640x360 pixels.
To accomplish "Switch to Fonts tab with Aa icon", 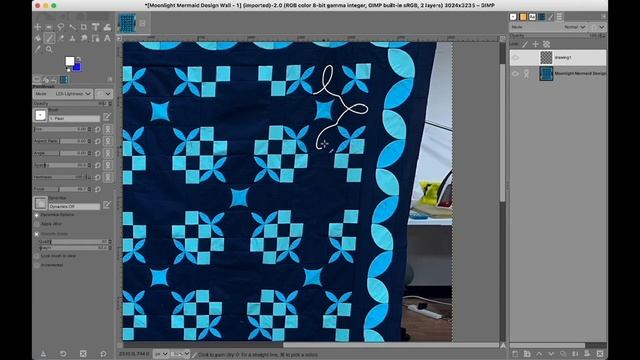I will [x=532, y=17].
